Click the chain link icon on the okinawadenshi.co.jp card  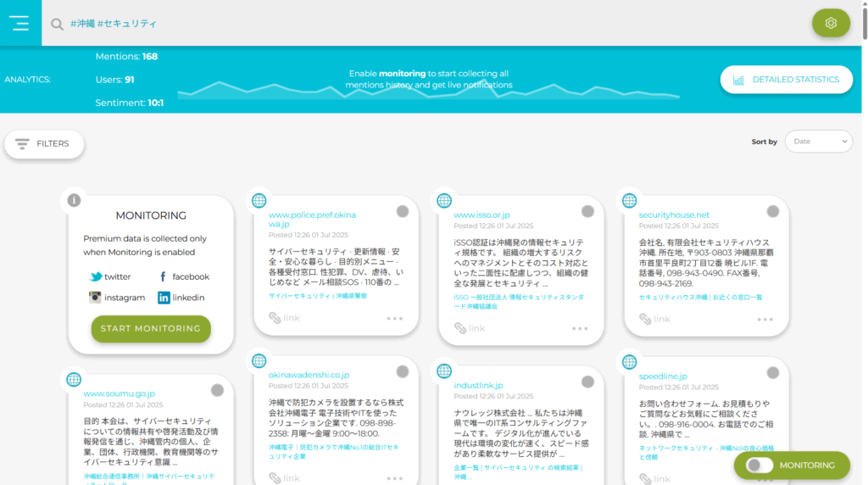pyautogui.click(x=275, y=477)
